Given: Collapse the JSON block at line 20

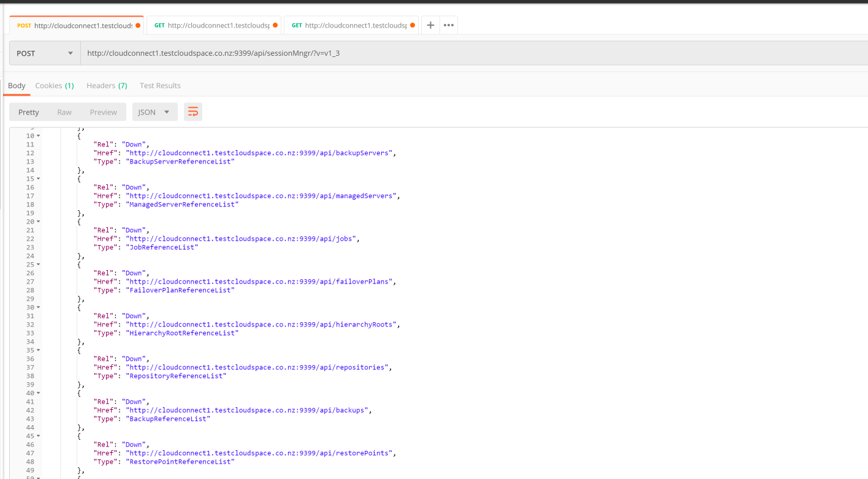Looking at the screenshot, I should (38, 221).
